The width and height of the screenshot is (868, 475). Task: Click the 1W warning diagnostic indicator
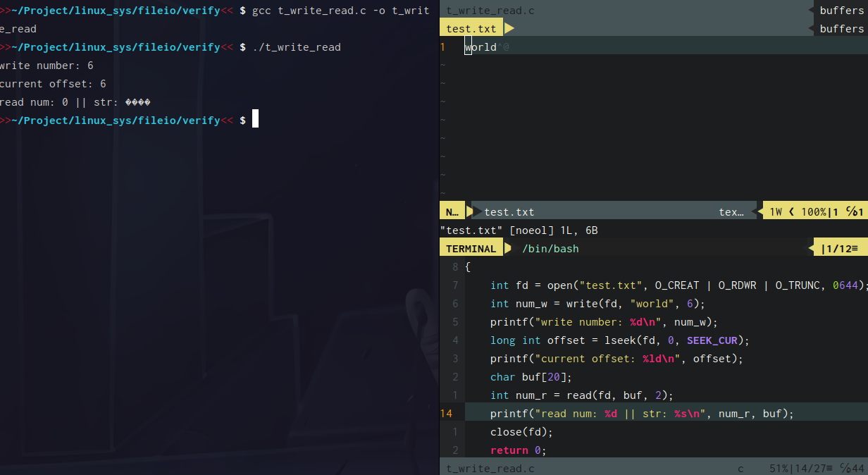[775, 211]
